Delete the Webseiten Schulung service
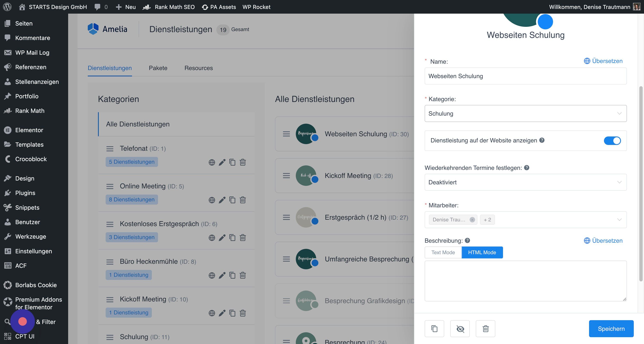The height and width of the screenshot is (344, 644). 485,328
